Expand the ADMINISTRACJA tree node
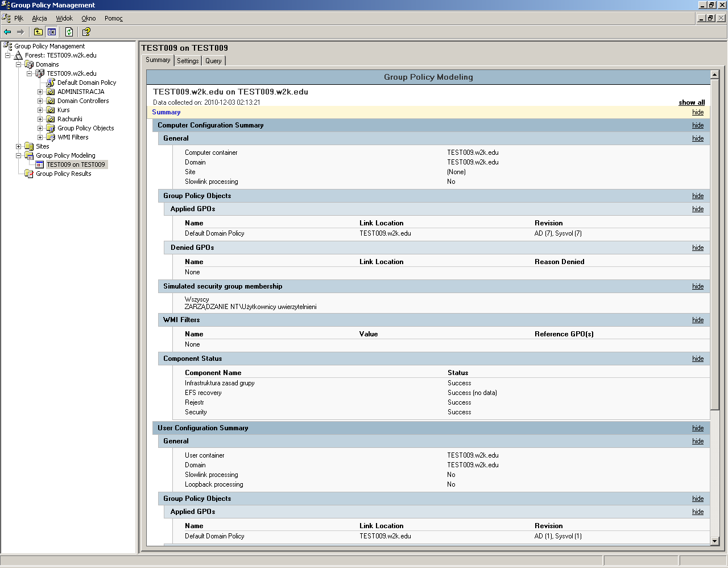This screenshot has height=568, width=728. pos(40,92)
